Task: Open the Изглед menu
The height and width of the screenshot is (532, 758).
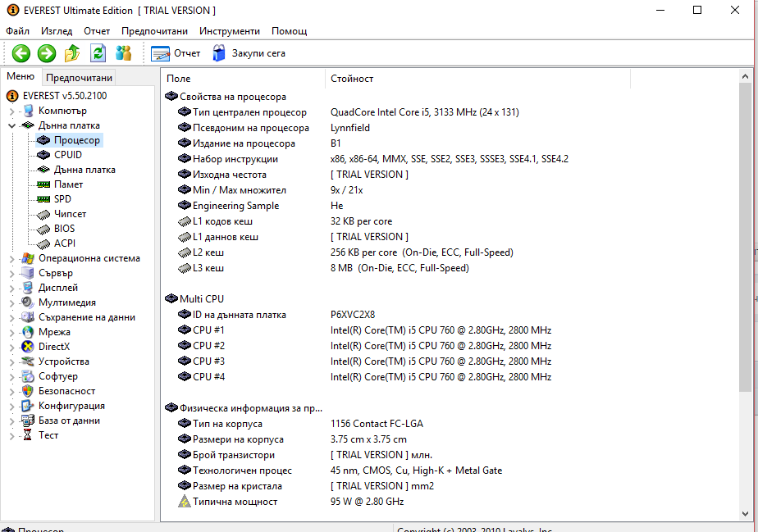Action: tap(57, 31)
